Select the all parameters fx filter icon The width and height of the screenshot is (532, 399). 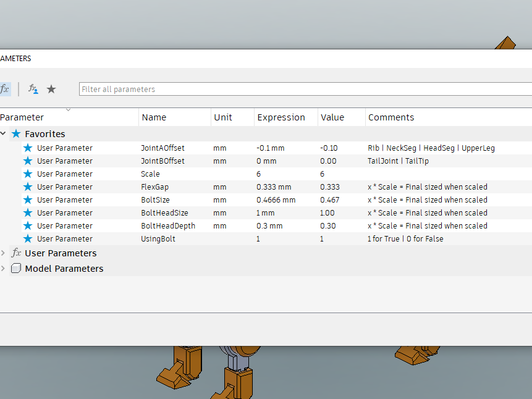[x=4, y=89]
